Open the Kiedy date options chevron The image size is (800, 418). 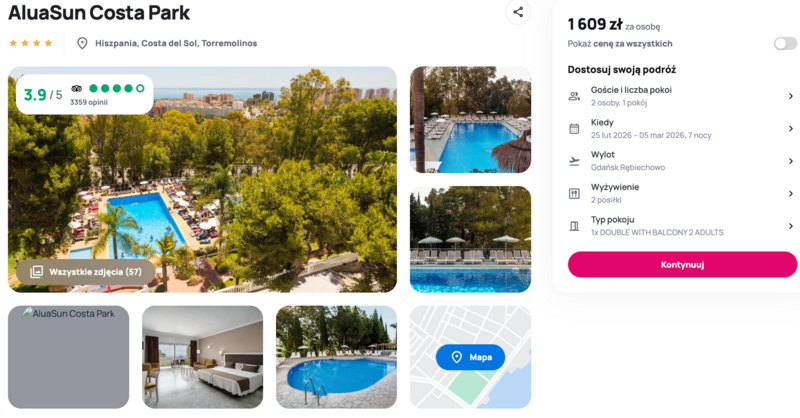coord(790,129)
